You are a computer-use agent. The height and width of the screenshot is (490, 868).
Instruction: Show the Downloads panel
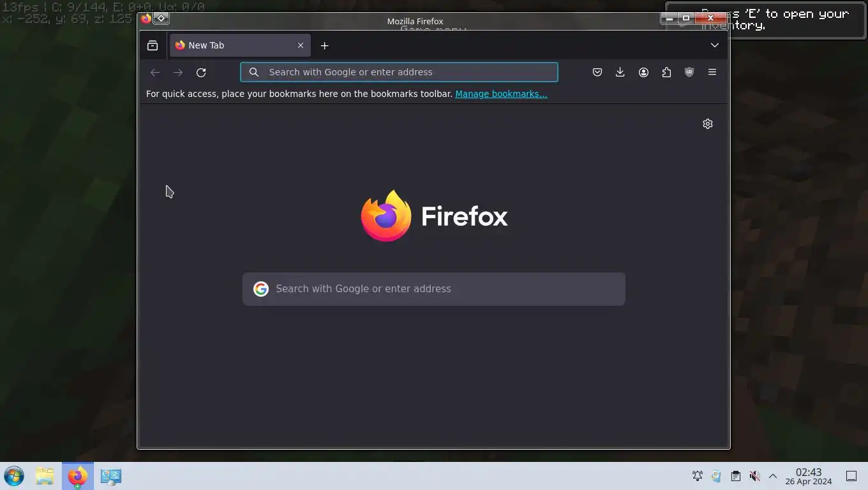620,72
